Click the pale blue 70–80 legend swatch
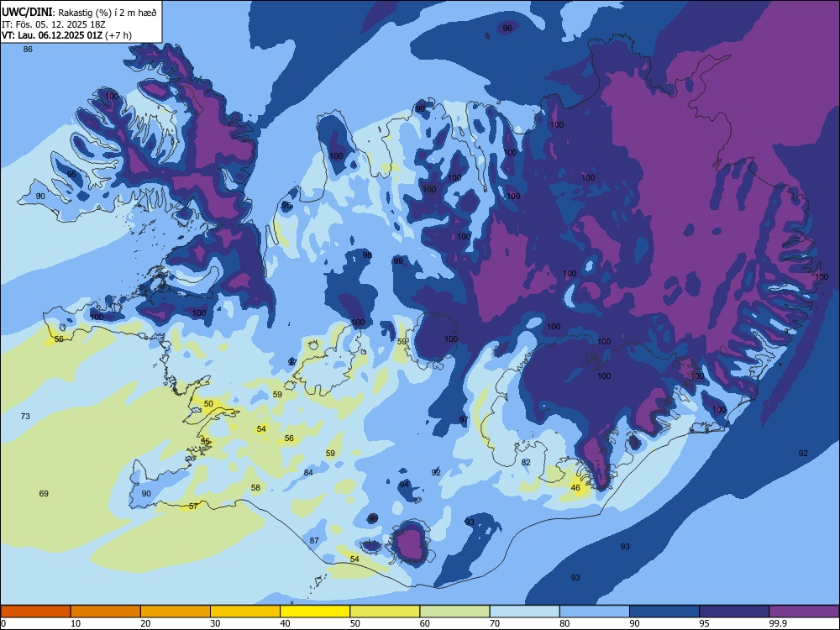840x630 pixels. point(524,612)
